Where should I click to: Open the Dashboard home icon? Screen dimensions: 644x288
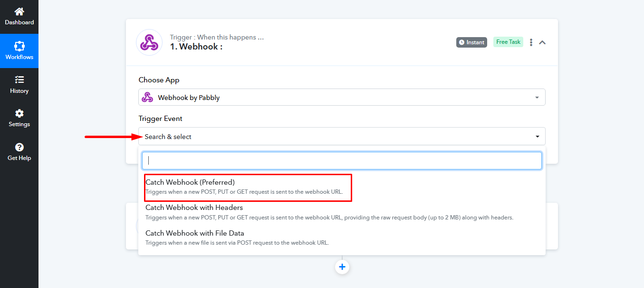point(19,11)
